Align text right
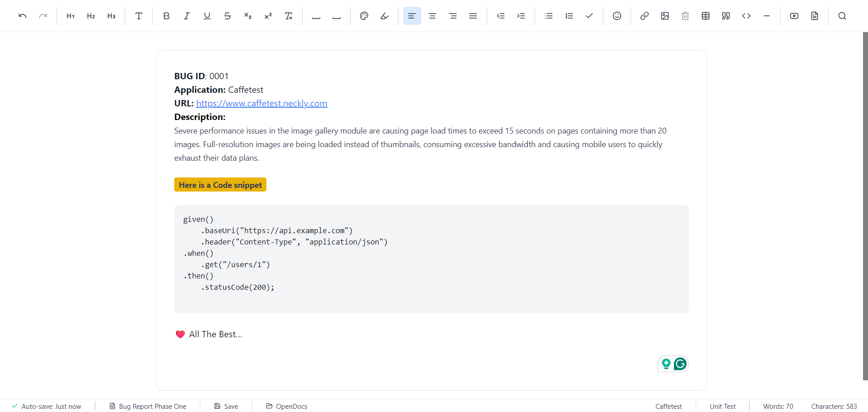This screenshot has width=868, height=412. pos(453,16)
